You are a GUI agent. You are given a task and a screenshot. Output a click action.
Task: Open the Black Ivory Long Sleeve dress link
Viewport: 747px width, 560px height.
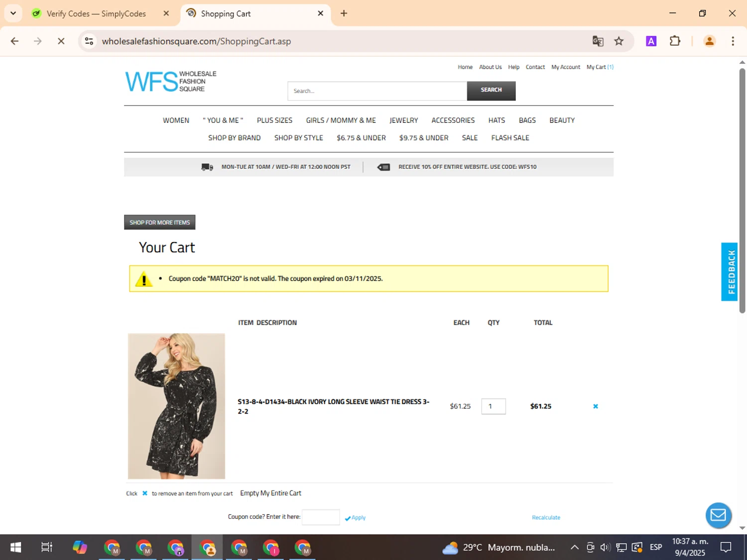pos(333,406)
